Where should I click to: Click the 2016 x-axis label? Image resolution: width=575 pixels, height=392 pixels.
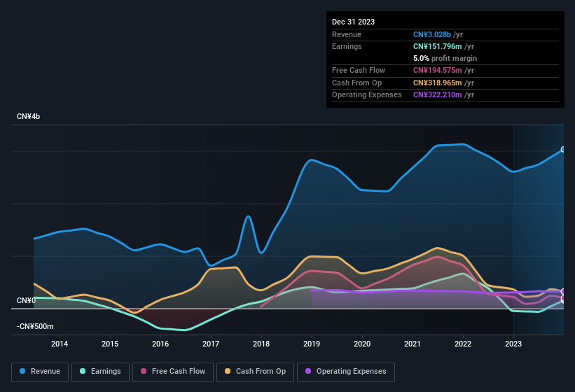coord(160,344)
